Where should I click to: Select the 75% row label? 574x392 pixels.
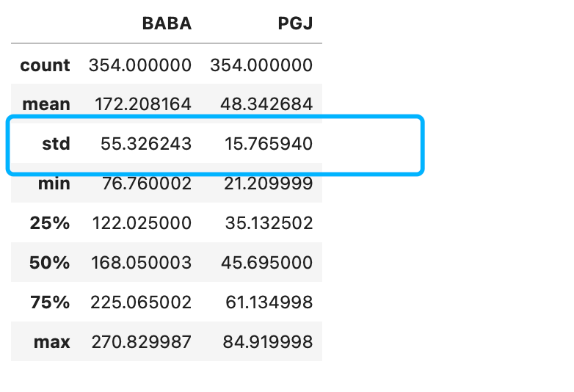coord(50,302)
